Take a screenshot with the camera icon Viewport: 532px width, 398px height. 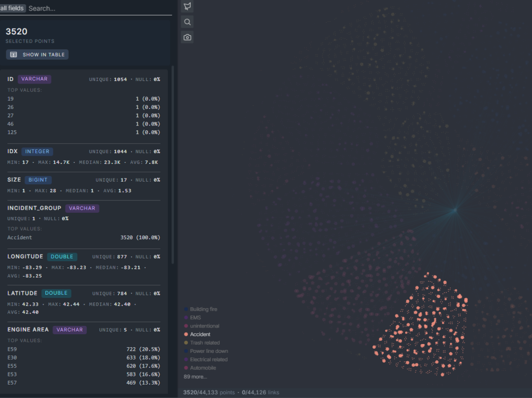pyautogui.click(x=188, y=37)
